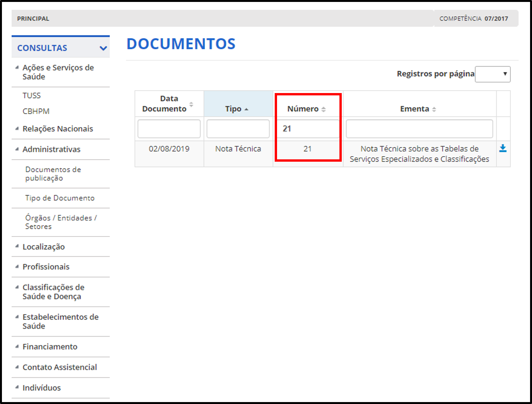This screenshot has height=404, width=532.
Task: Go to Documentos de publicação
Action: point(53,174)
